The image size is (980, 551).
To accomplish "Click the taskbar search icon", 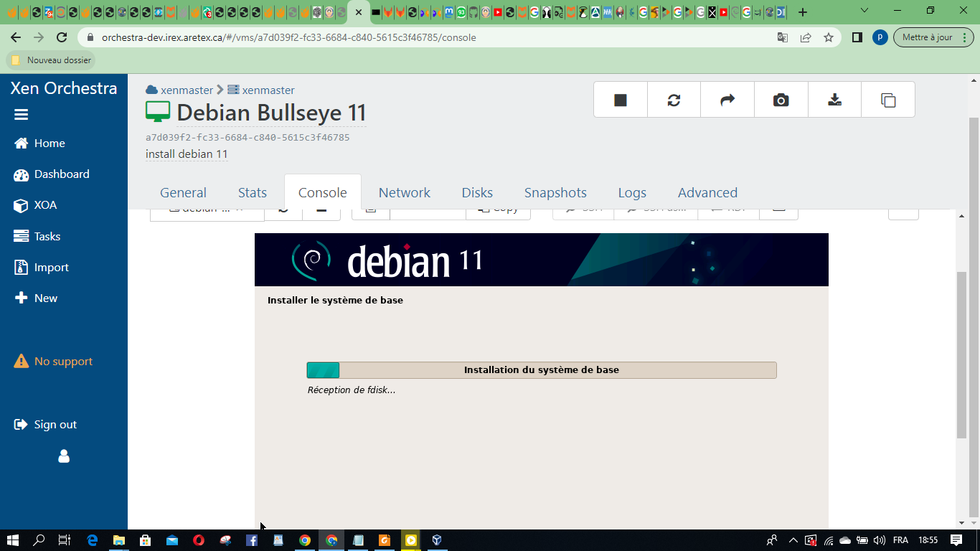I will click(39, 540).
